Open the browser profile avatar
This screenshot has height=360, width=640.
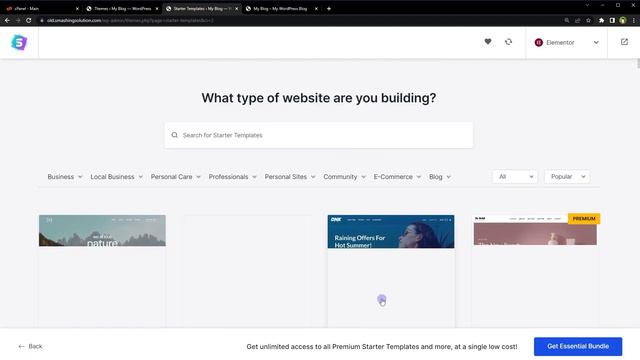coord(622,20)
